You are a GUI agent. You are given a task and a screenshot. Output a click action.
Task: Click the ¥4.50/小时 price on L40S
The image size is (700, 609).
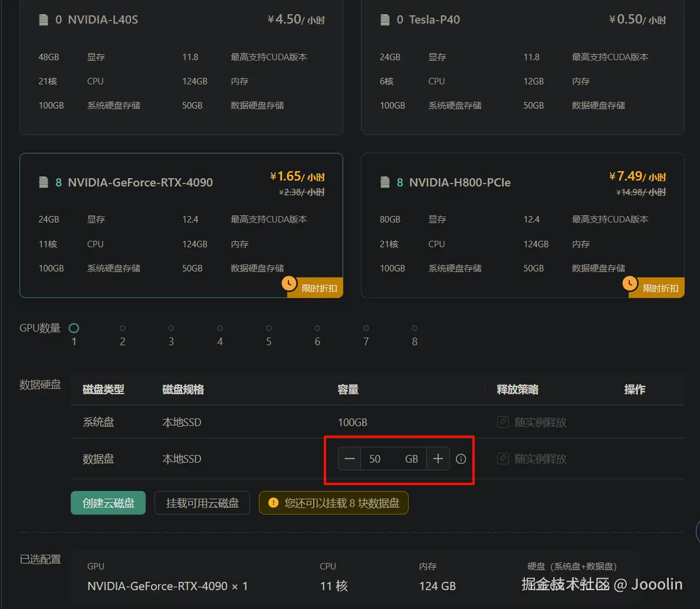pyautogui.click(x=296, y=19)
